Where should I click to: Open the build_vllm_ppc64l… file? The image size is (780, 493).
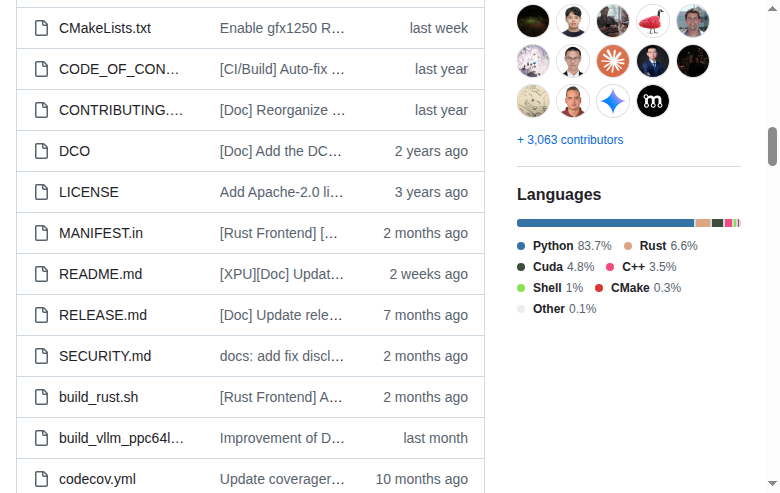[121, 438]
